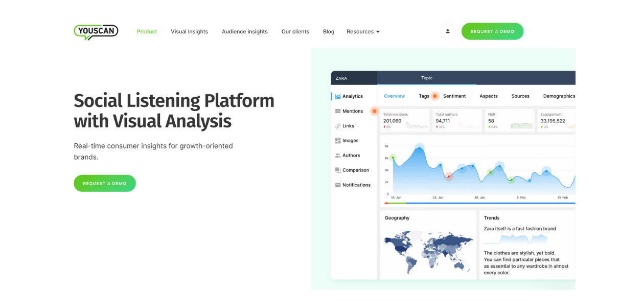Visit the Blog link

point(329,32)
